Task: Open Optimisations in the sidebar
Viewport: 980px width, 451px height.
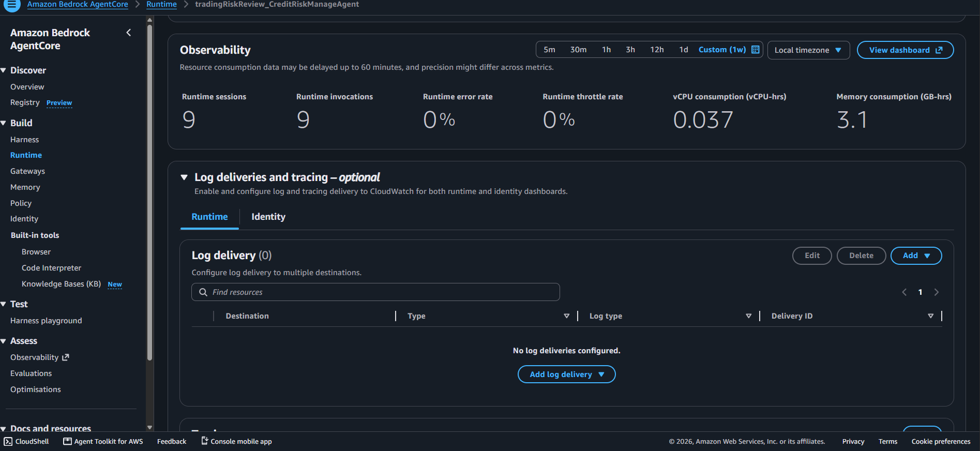Action: coord(35,389)
